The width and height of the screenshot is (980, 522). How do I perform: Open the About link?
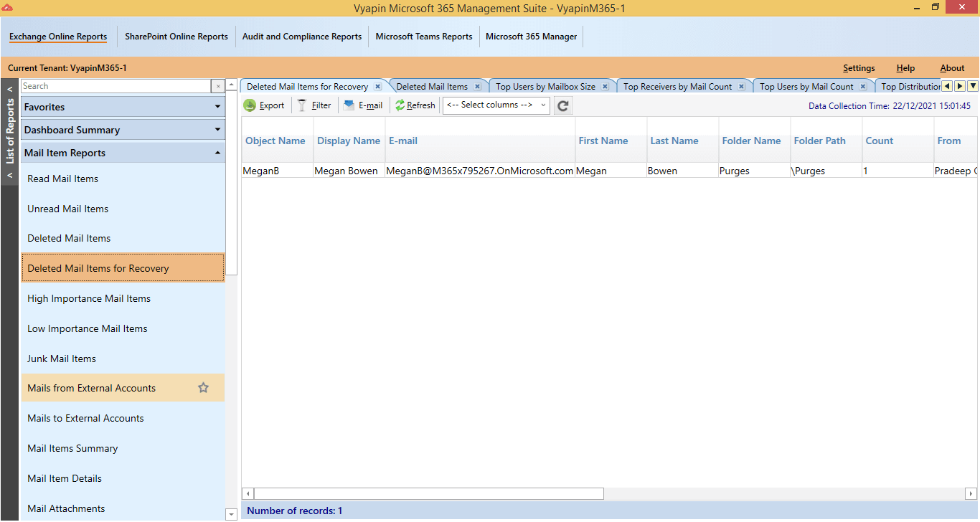952,68
